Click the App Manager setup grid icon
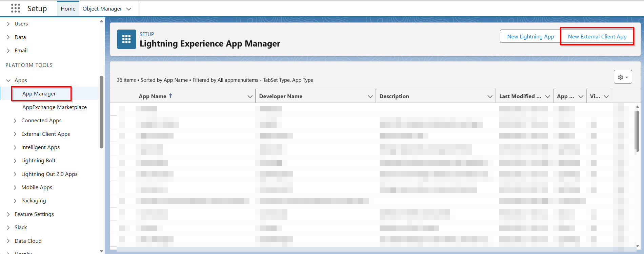644x254 pixels. coord(126,39)
